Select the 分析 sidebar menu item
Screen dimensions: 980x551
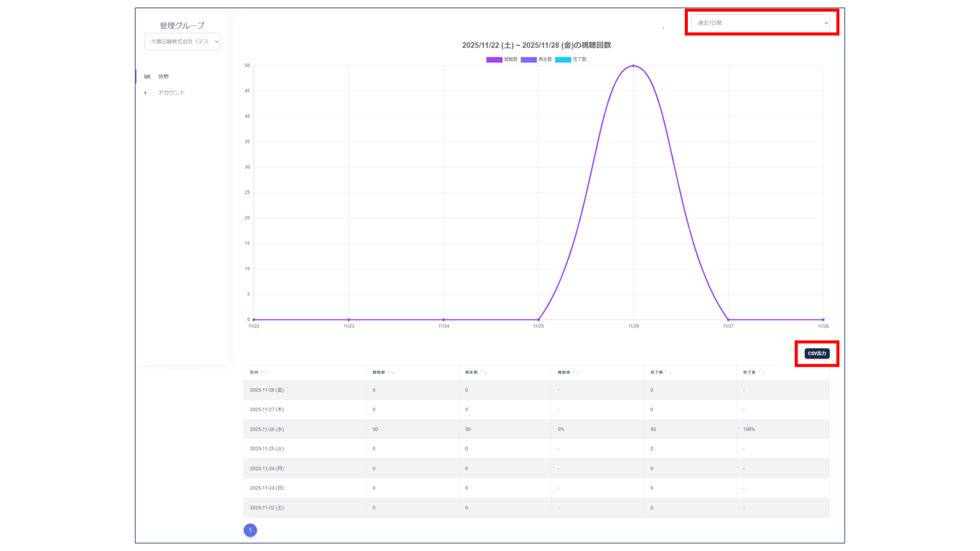[x=164, y=77]
